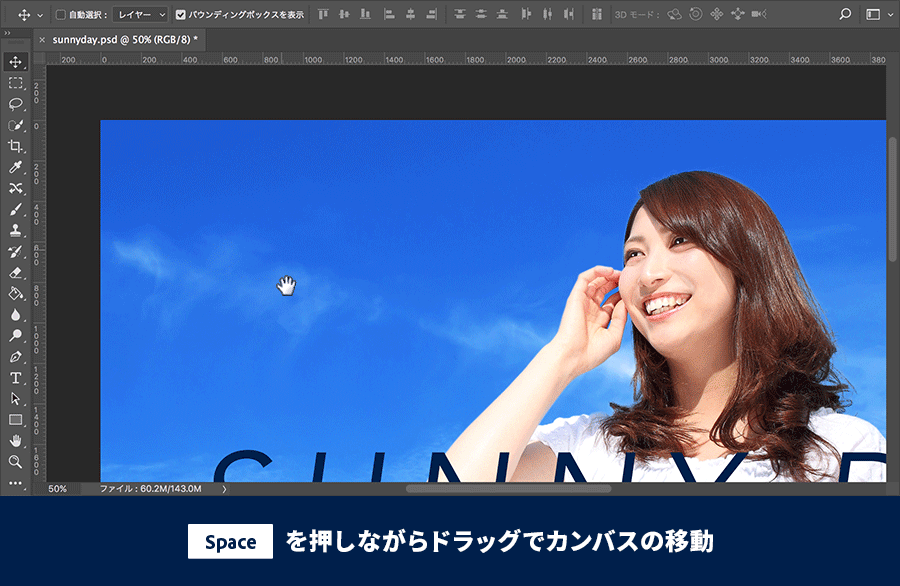This screenshot has width=900, height=586.
Task: Open the Edit Toolbar three-dots menu
Action: coord(15,483)
